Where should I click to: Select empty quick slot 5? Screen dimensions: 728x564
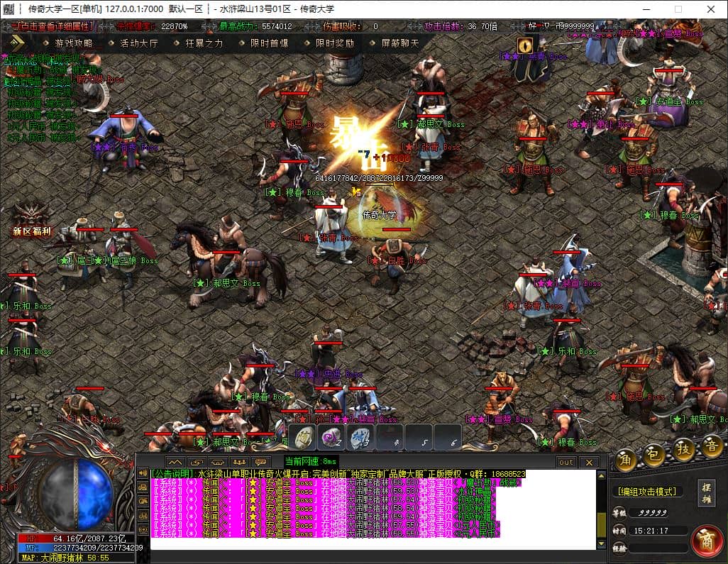click(x=419, y=438)
